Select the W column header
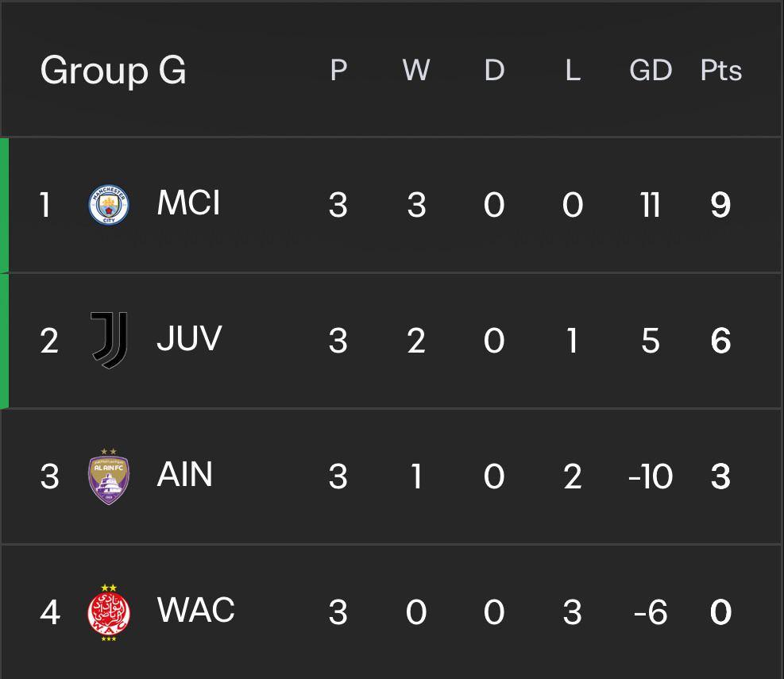784x679 pixels. click(416, 70)
